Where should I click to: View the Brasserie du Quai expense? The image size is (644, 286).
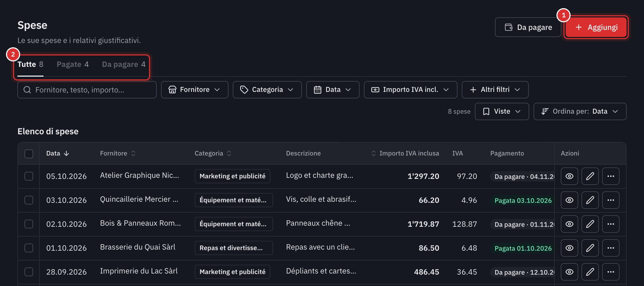(x=569, y=248)
